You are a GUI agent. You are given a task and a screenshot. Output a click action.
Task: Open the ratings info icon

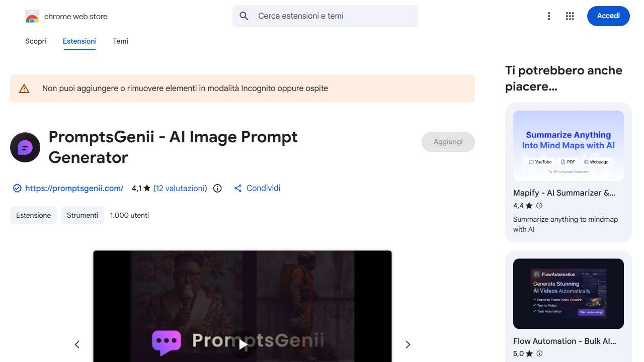coord(217,188)
